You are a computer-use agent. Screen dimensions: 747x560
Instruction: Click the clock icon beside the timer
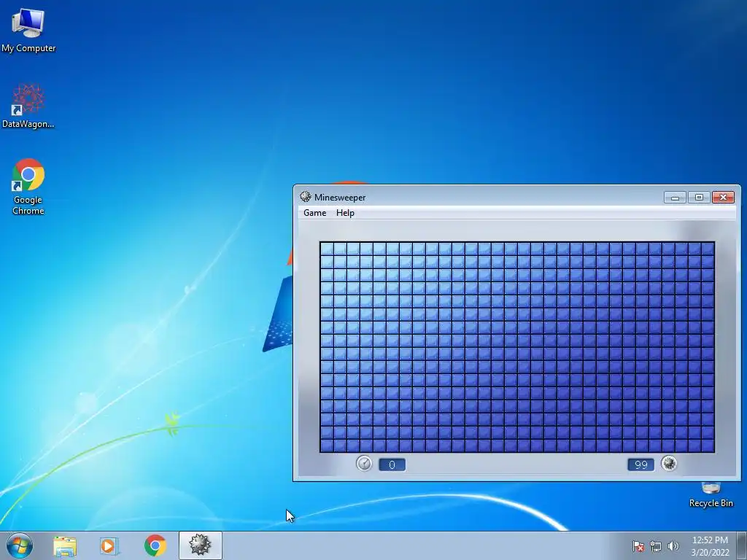pos(364,463)
